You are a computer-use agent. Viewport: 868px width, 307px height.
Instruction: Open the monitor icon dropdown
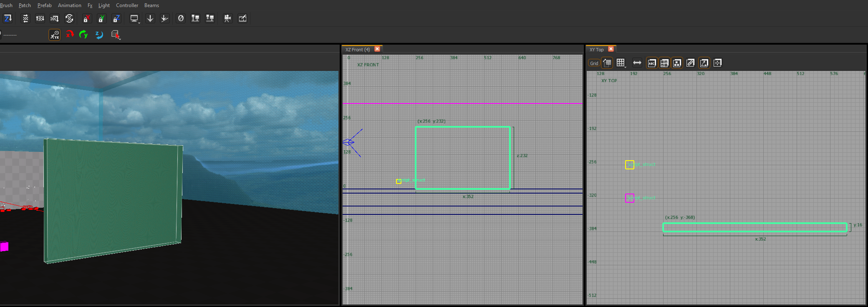click(x=135, y=19)
